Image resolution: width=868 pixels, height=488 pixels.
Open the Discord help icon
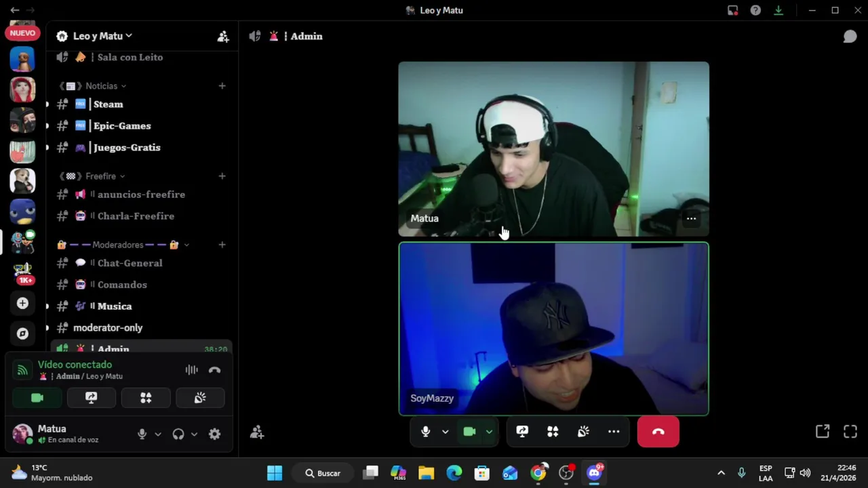[x=755, y=10]
